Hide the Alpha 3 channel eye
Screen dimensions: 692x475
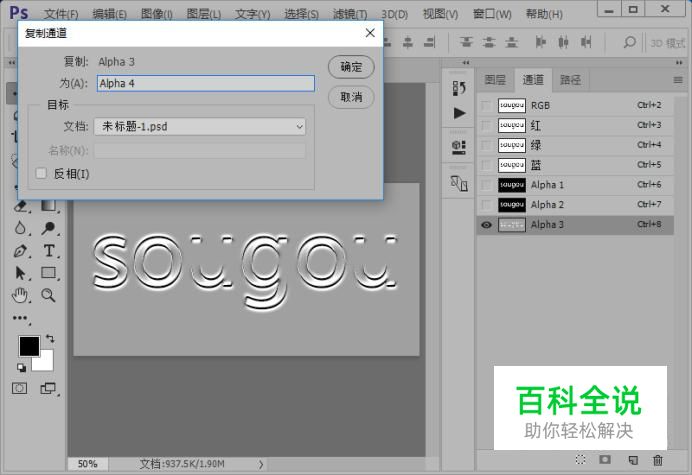pyautogui.click(x=486, y=225)
